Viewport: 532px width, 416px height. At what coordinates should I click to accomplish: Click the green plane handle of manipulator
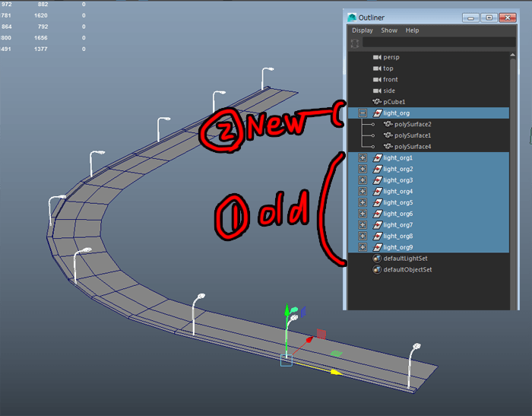(x=336, y=354)
